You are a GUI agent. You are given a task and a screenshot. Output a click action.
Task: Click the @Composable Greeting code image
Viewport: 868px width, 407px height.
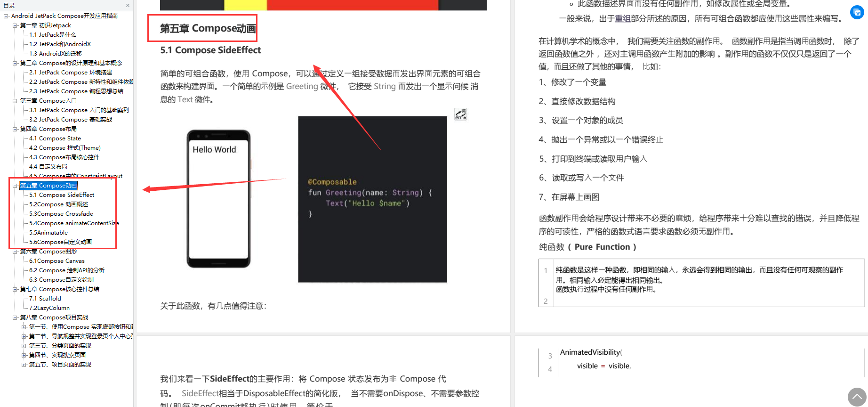coord(372,199)
